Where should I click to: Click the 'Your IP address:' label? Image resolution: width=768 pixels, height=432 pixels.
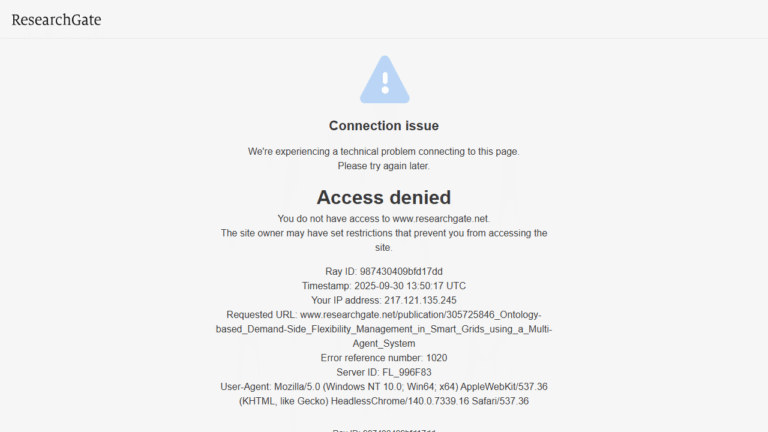346,300
